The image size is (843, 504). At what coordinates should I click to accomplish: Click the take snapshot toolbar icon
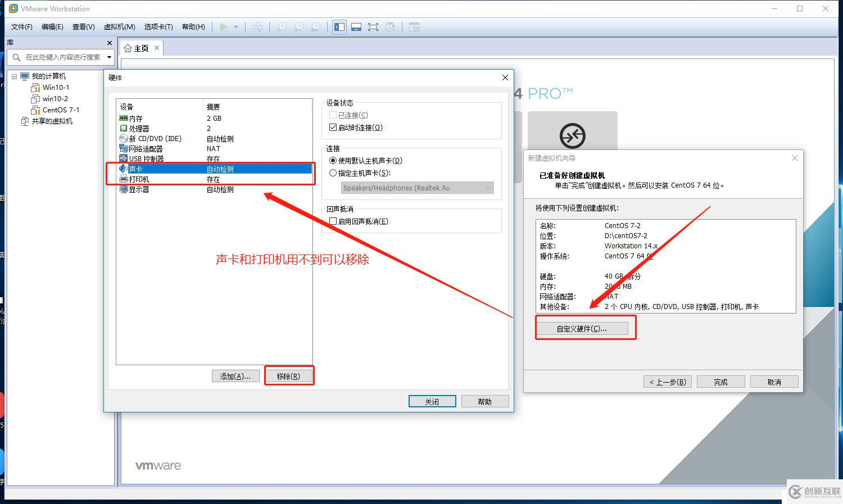tap(282, 27)
